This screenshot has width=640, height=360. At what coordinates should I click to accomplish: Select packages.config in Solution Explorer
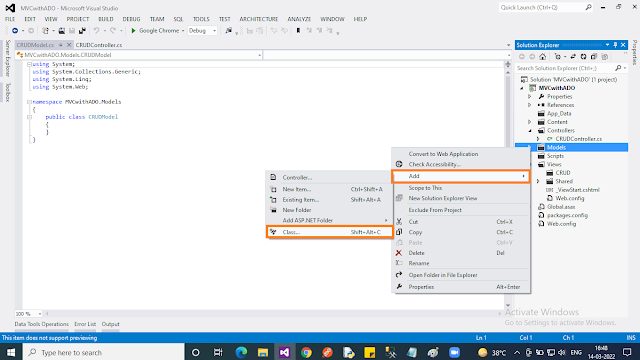tap(567, 215)
